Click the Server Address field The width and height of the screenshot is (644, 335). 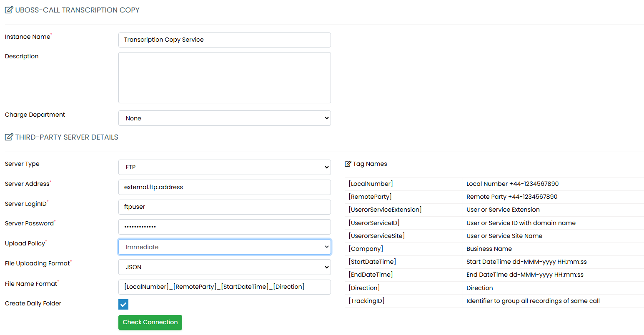[225, 187]
